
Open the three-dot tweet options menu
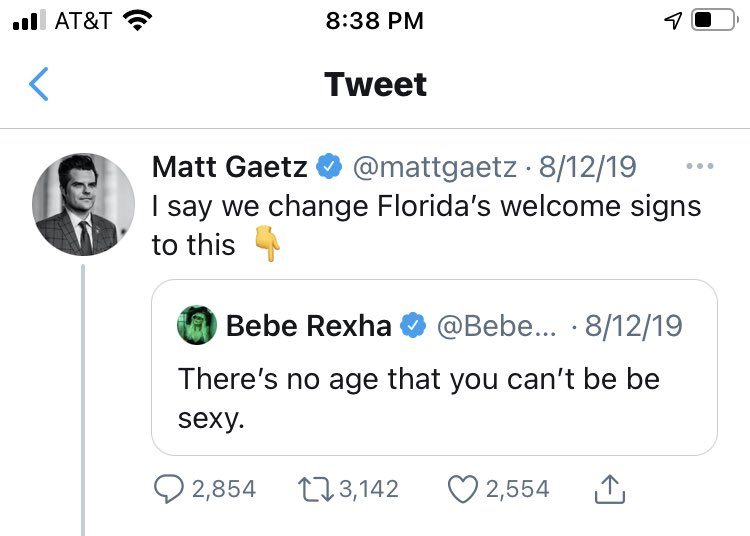point(699,167)
